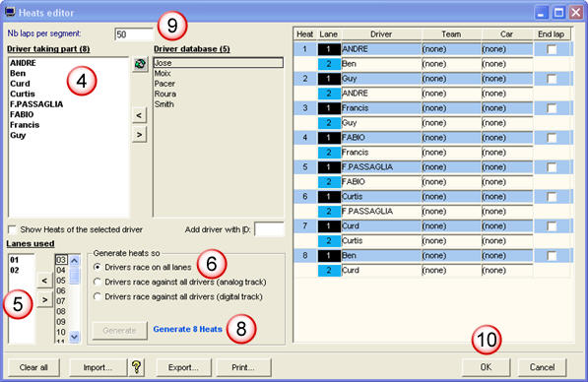Click the lane list scroll up arrow
Image resolution: width=588 pixels, height=382 pixels.
(74, 261)
